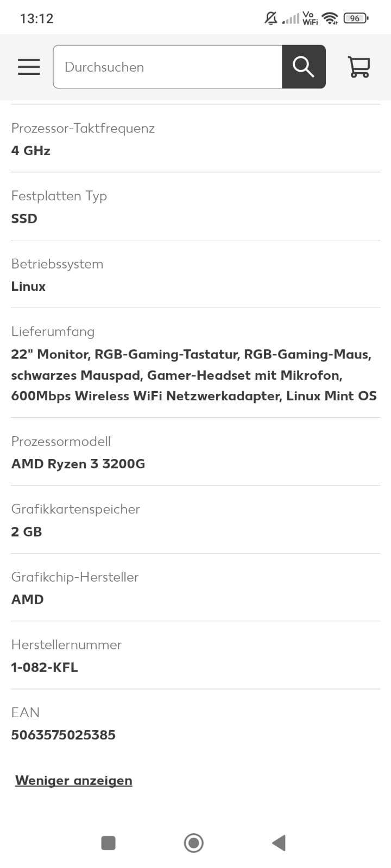The height and width of the screenshot is (868, 391).
Task: Select the AMD Ryzen 3 3200G text
Action: (78, 464)
